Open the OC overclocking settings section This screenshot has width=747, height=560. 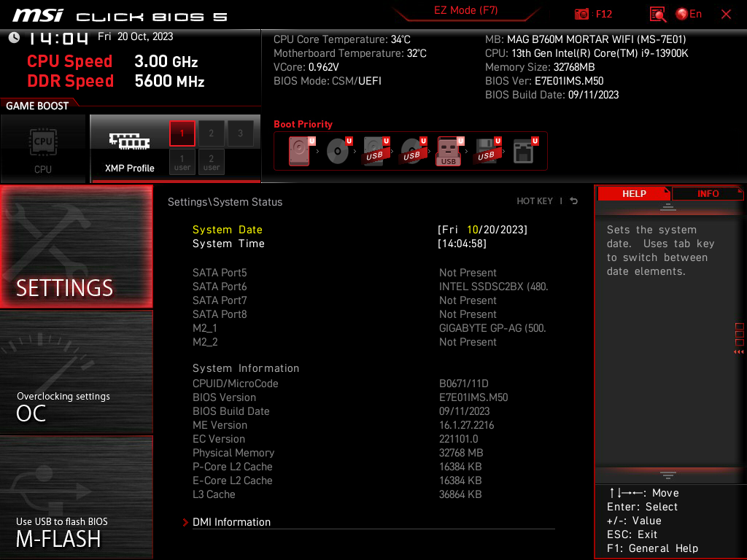click(76, 372)
